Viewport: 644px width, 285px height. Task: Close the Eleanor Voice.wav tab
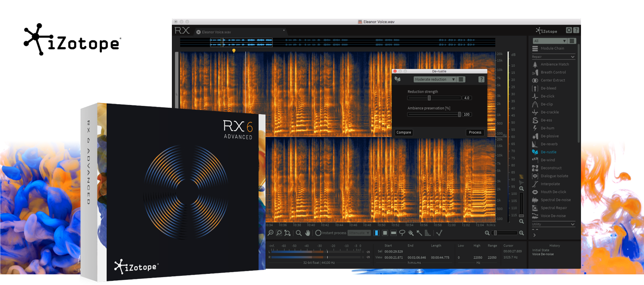[x=198, y=32]
